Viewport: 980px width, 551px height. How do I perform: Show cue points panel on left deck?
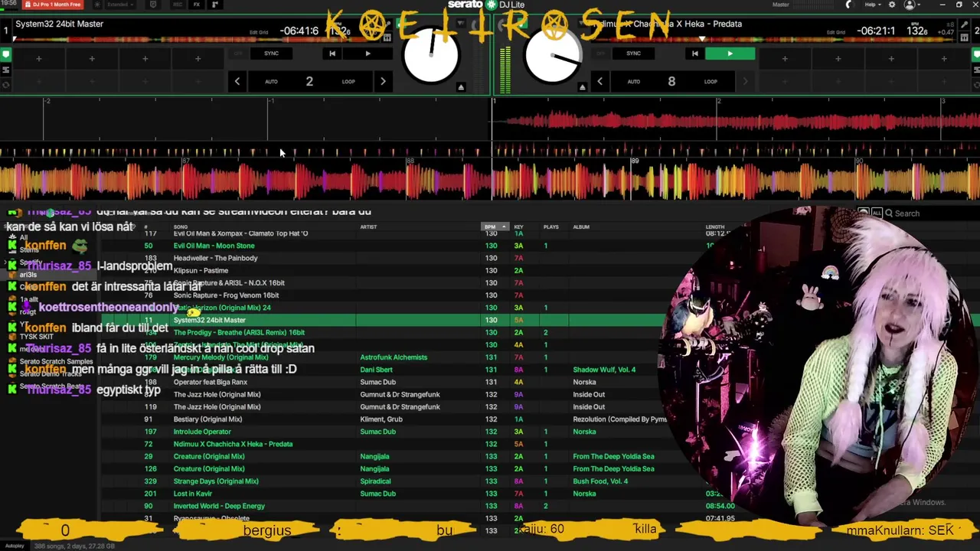5,55
